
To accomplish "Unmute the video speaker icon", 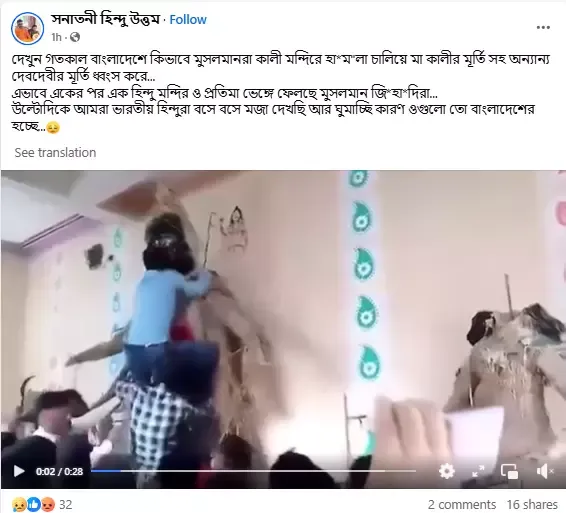I will tap(544, 471).
